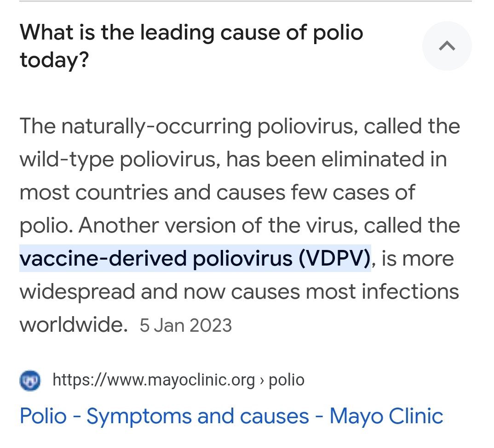Click the words 'most countries' in the snippet
Image resolution: width=494 pixels, height=448 pixels.
(93, 193)
